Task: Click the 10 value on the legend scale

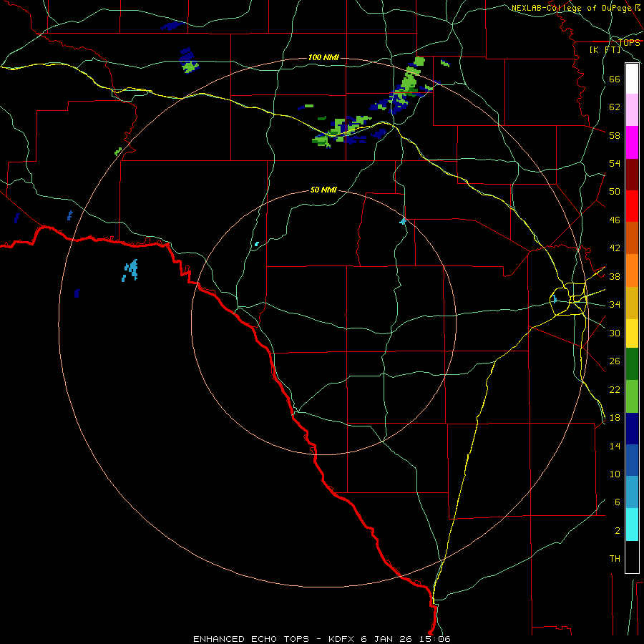Action: (x=615, y=474)
